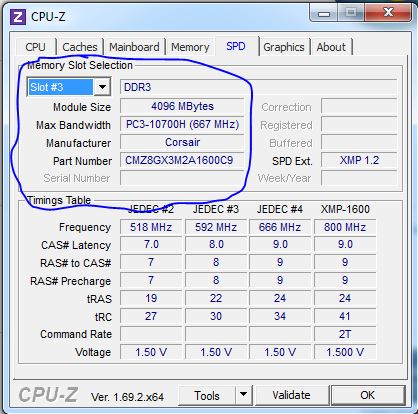
Task: Click the JEDEC #4 column header
Action: (280, 209)
